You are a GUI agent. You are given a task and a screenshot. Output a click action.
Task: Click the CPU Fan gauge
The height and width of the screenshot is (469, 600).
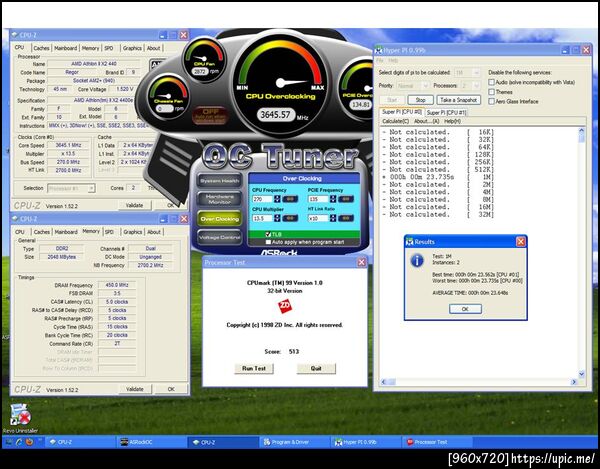tap(204, 60)
